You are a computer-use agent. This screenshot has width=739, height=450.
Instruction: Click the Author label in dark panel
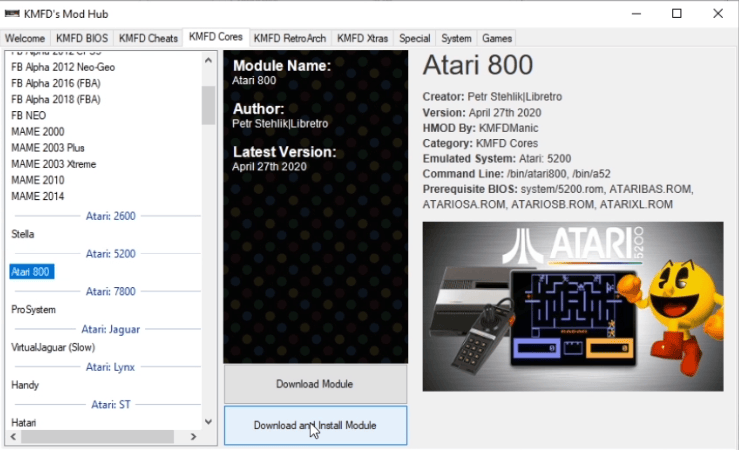tap(258, 109)
